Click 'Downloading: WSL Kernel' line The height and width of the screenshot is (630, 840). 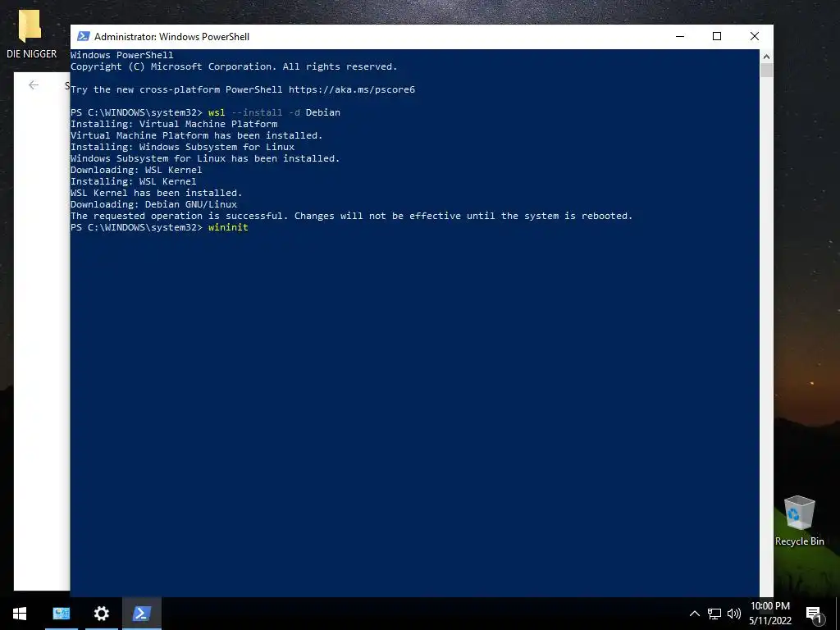coord(137,170)
